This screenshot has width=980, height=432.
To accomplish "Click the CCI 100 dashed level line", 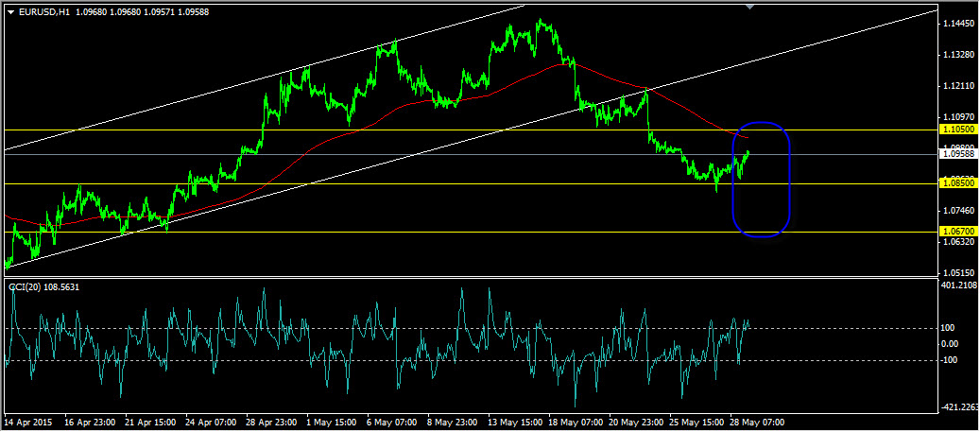I will point(469,328).
